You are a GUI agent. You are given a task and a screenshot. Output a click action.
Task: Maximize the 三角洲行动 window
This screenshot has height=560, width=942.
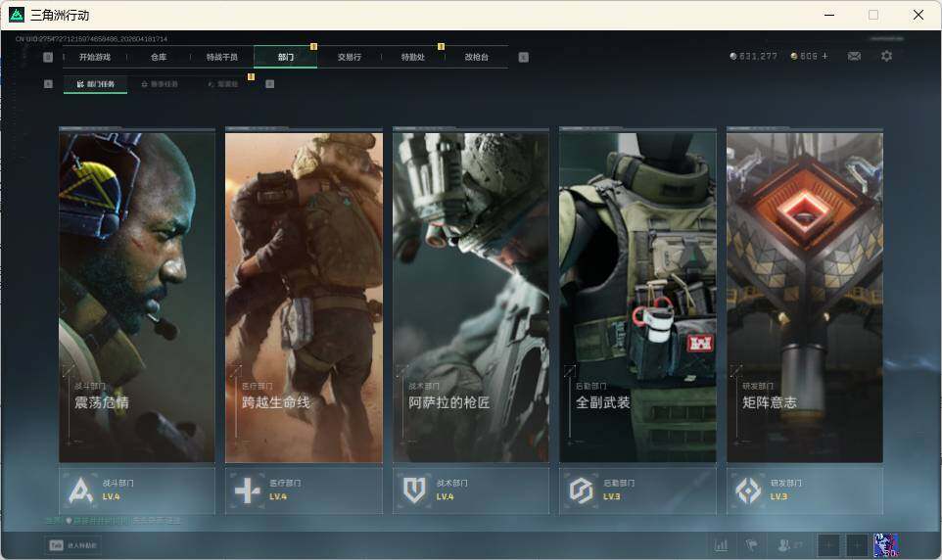(873, 15)
